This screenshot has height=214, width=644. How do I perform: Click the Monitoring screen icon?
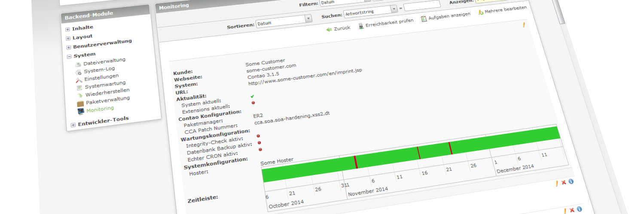click(81, 112)
